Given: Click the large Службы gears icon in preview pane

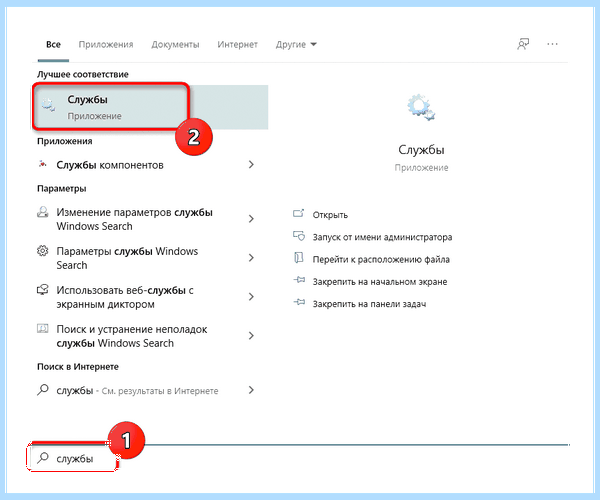Looking at the screenshot, I should pos(421,107).
